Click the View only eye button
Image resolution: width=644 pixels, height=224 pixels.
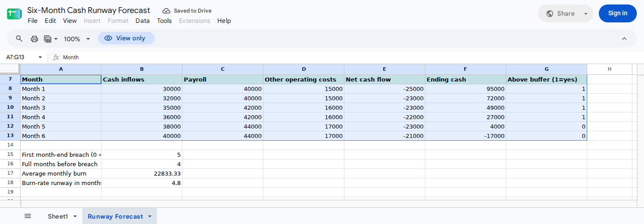(x=126, y=38)
